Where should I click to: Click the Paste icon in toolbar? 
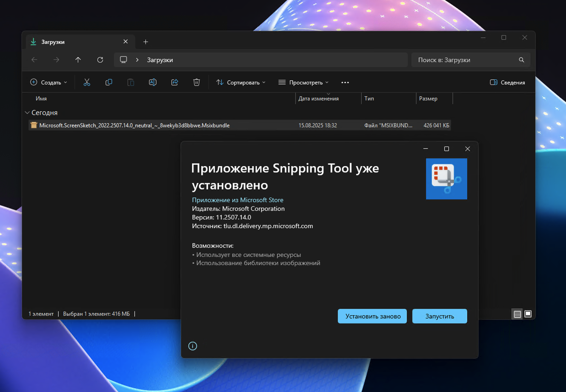tap(131, 82)
